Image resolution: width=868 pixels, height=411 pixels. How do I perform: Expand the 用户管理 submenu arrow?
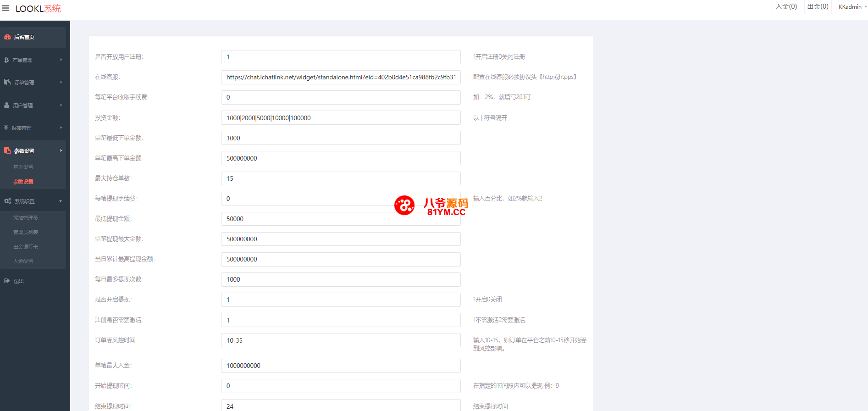click(x=61, y=106)
